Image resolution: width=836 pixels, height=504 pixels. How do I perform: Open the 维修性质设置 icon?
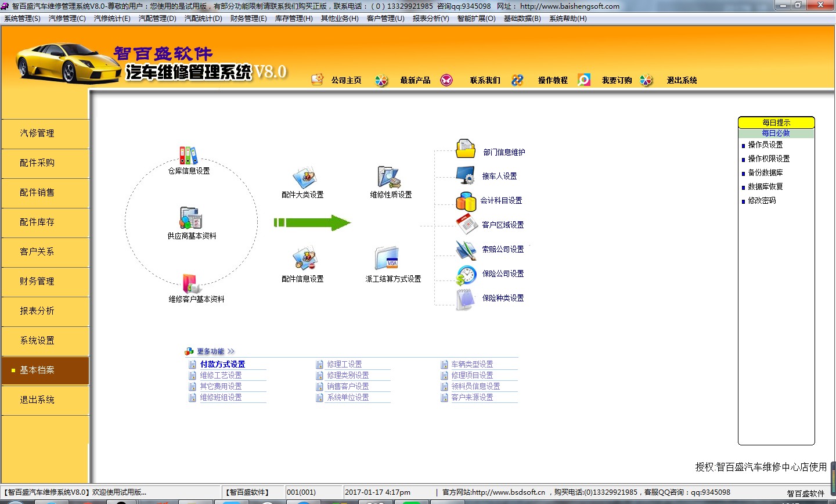coord(388,177)
